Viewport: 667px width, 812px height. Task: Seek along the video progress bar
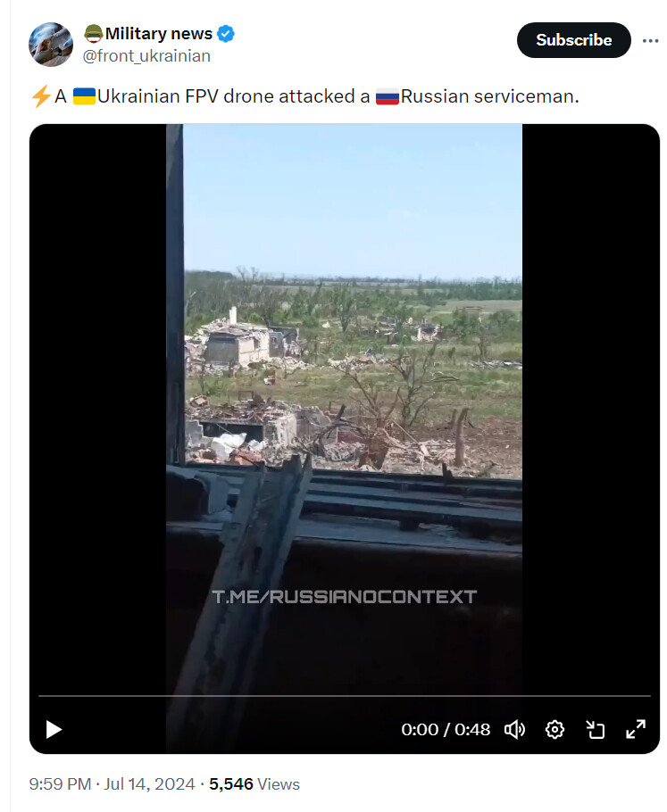tap(344, 696)
